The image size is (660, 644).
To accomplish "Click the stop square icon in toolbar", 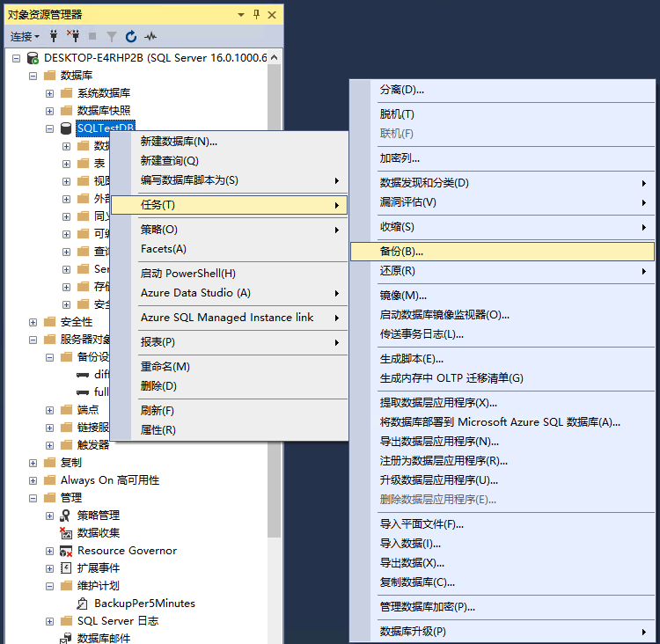I will tap(92, 37).
